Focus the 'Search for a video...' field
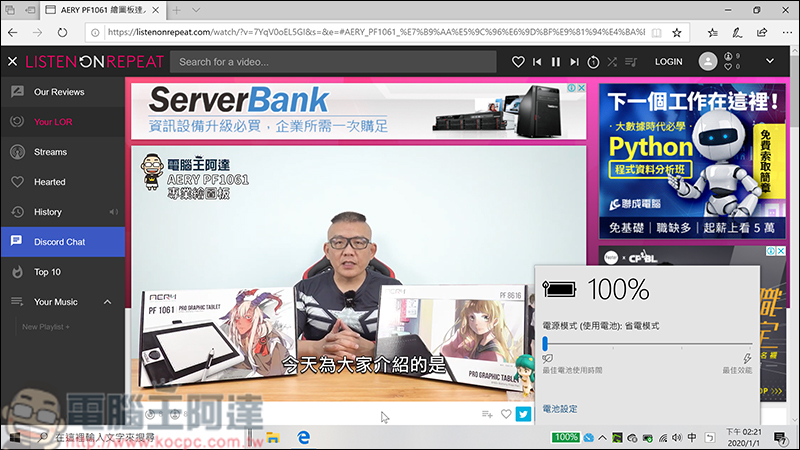The image size is (800, 450). (333, 62)
